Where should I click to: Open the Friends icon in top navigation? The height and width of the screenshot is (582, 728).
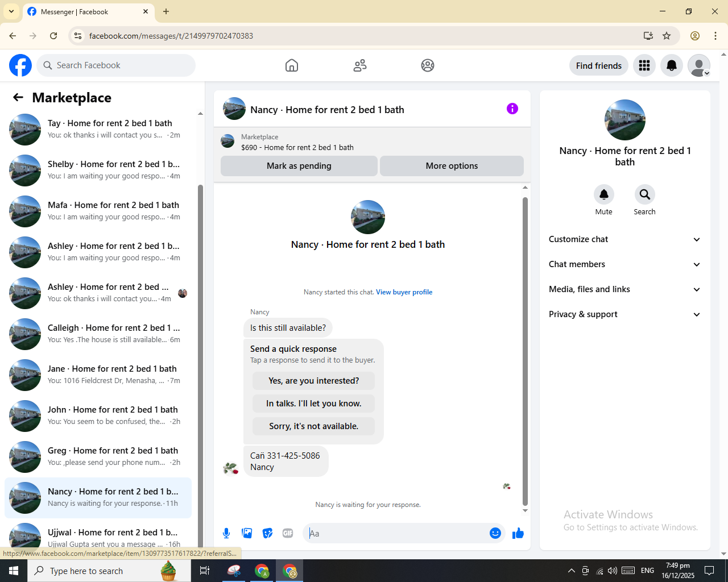[360, 65]
